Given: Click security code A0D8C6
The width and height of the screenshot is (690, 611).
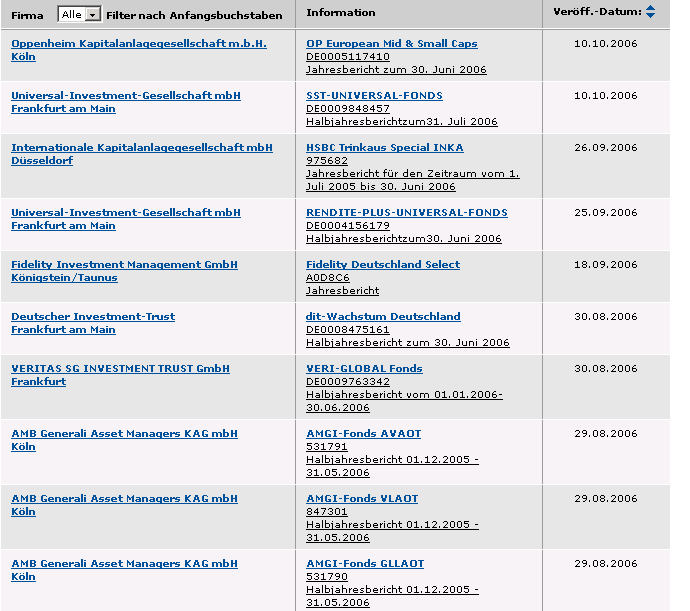Looking at the screenshot, I should click(328, 278).
